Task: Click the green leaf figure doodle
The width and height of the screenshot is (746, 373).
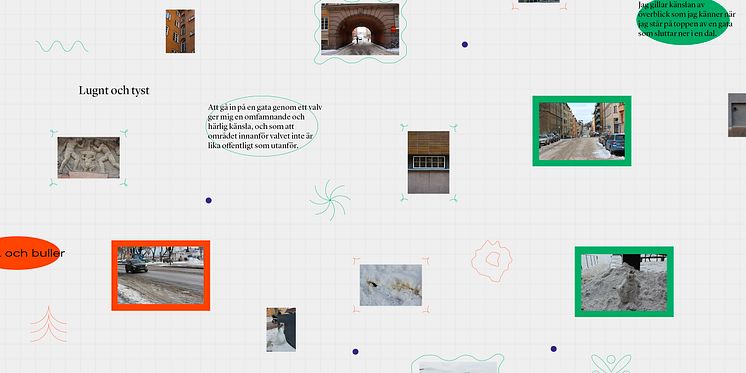Action: pos(611,363)
